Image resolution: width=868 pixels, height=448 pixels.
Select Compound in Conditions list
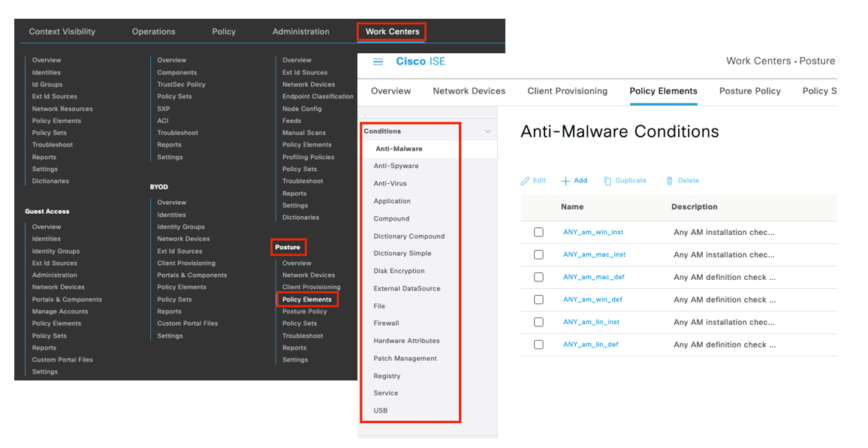391,219
